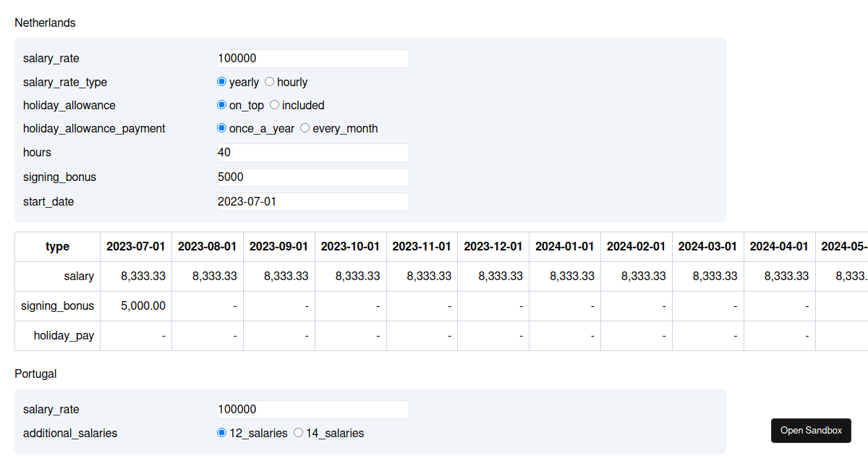Screen dimensions: 868x456
Task: Click the Netherlands section heading
Action: (x=45, y=22)
